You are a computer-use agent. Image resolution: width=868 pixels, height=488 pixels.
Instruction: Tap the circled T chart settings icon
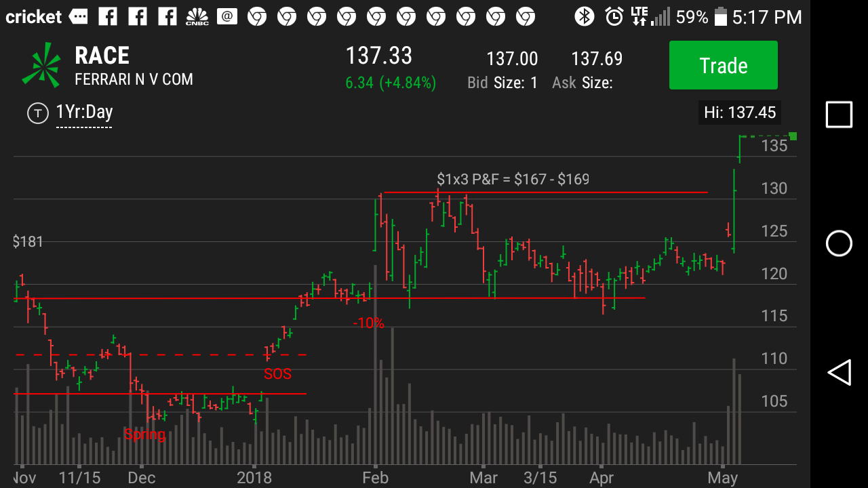point(37,113)
